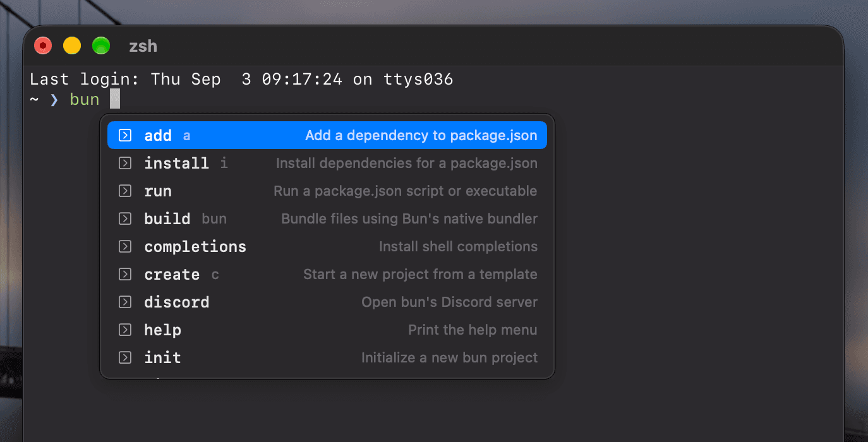868x442 pixels.
Task: Click the command icon next to run
Action: pyautogui.click(x=125, y=191)
